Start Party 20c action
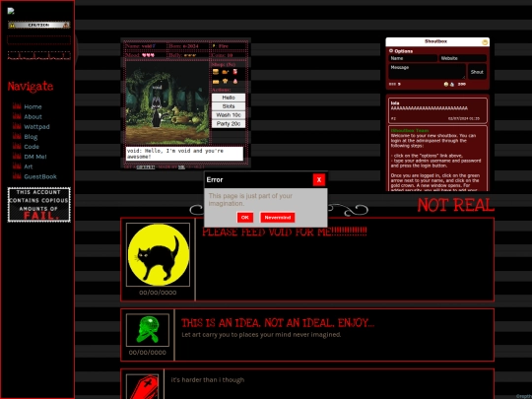 click(229, 124)
